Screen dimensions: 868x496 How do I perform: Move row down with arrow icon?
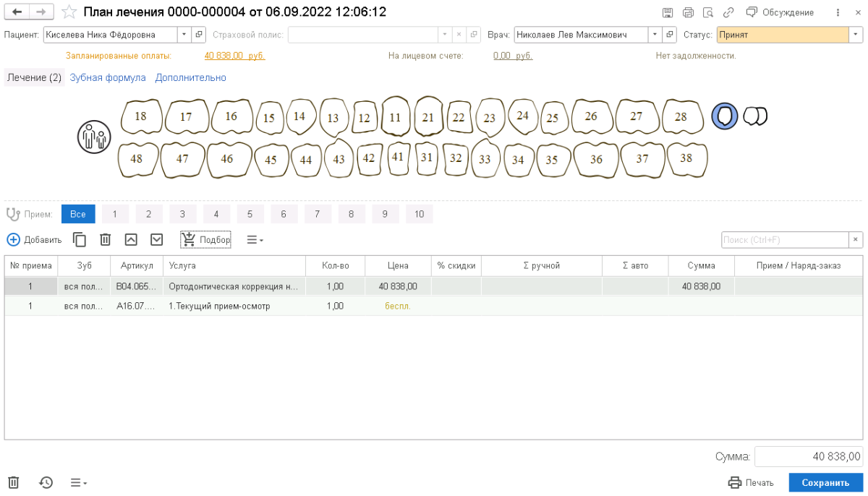coord(156,239)
